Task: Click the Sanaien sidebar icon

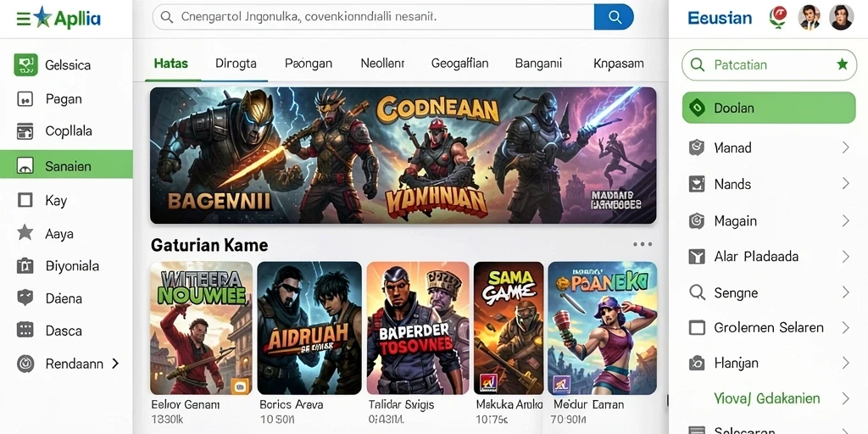Action: pos(25,165)
